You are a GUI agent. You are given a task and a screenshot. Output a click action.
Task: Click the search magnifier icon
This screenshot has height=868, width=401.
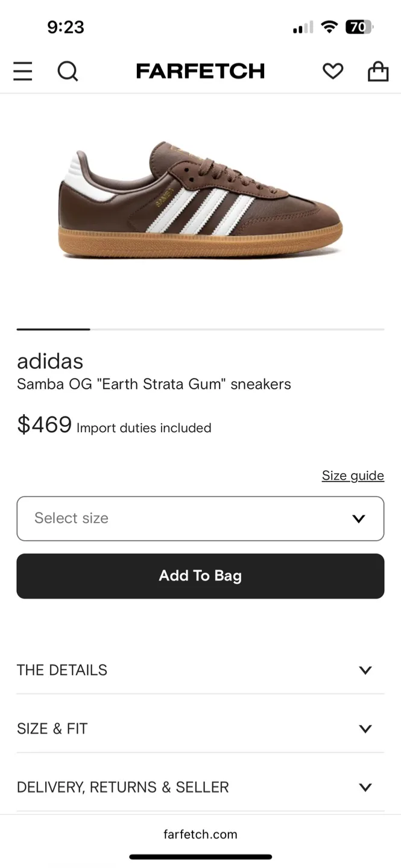tap(68, 71)
